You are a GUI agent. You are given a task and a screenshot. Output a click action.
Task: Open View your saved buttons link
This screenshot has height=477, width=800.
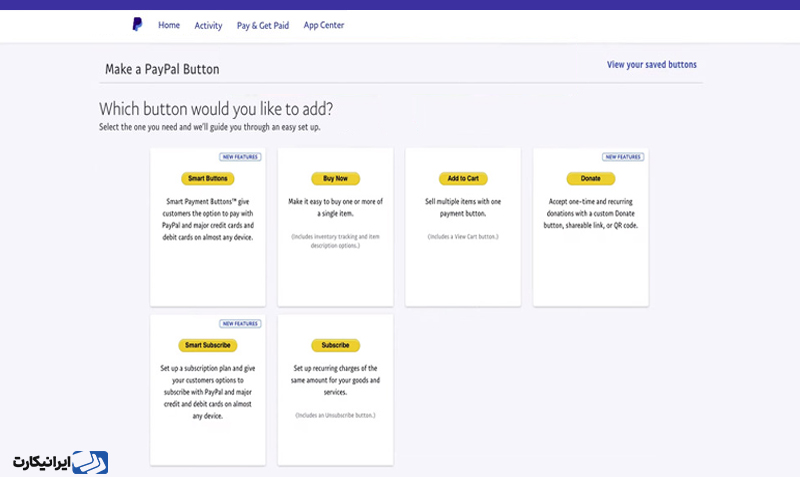coord(652,65)
